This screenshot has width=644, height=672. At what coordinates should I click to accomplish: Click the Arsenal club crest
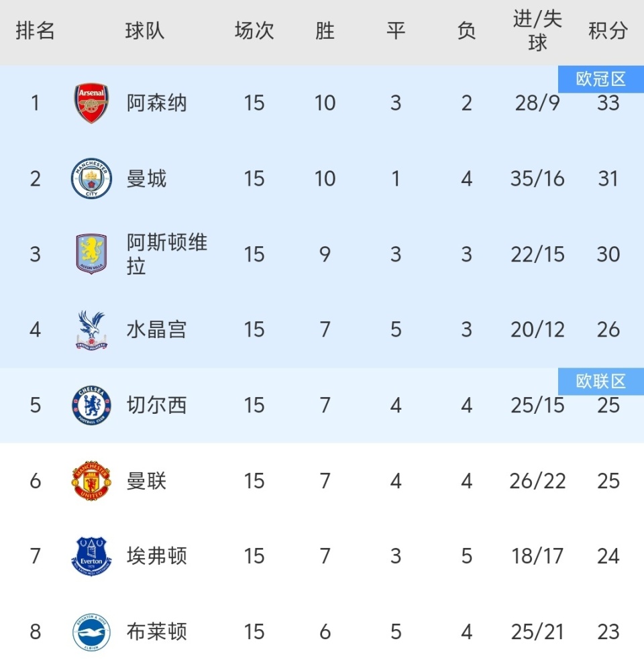point(91,103)
